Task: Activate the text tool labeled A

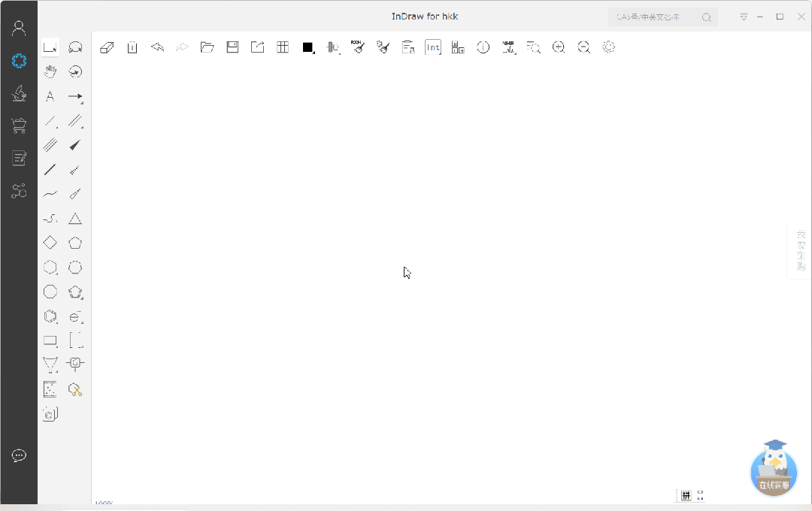Action: point(50,95)
